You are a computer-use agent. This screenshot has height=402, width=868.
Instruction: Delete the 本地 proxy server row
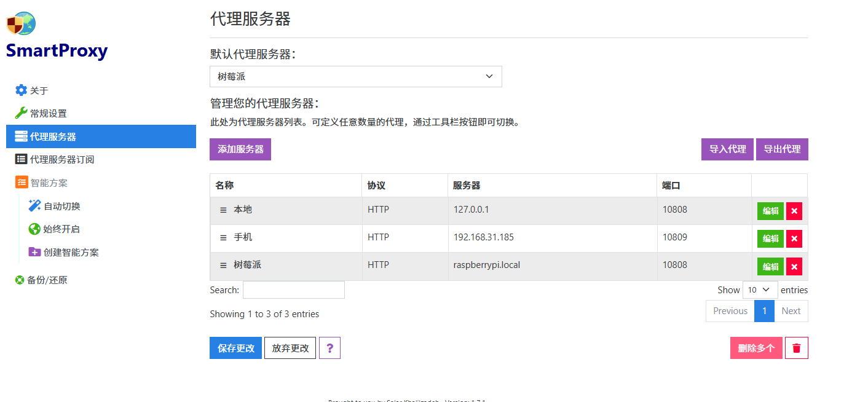point(794,211)
